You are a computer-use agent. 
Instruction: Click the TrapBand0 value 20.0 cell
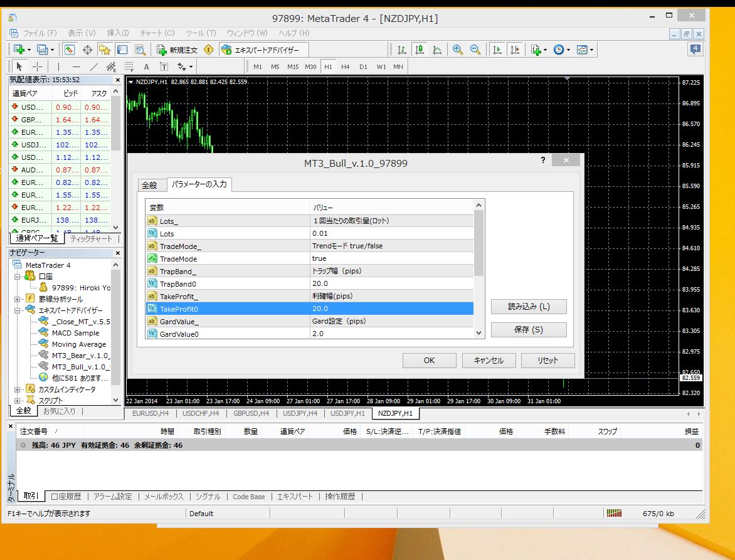point(391,283)
